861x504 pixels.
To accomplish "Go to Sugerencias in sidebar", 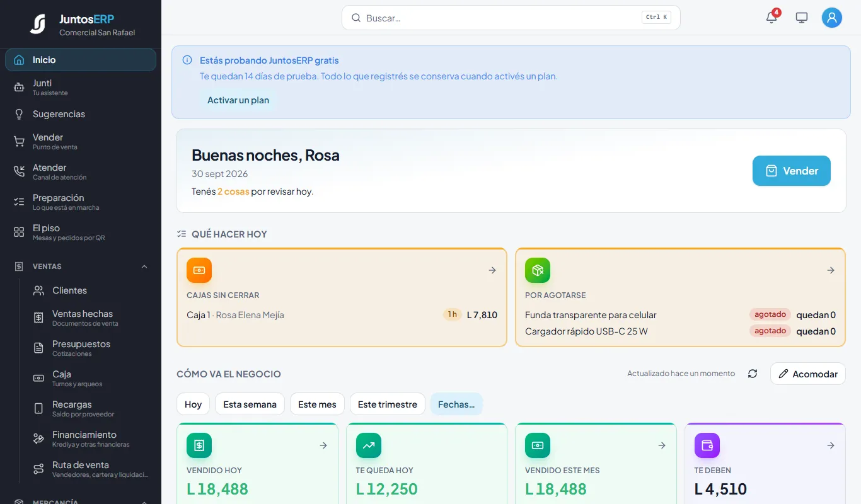I will tap(81, 114).
